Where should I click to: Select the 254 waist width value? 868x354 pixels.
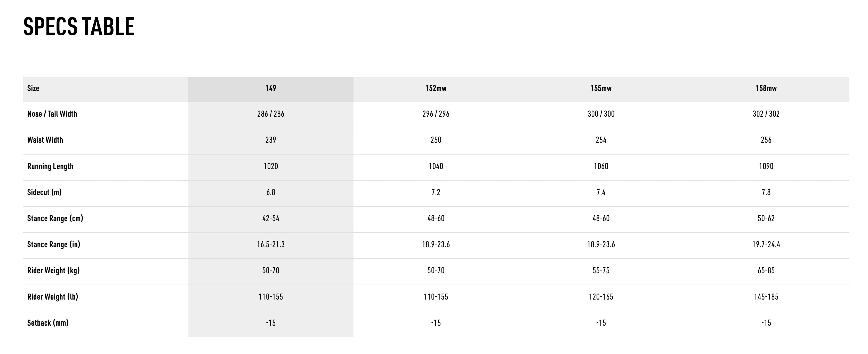[x=601, y=140]
